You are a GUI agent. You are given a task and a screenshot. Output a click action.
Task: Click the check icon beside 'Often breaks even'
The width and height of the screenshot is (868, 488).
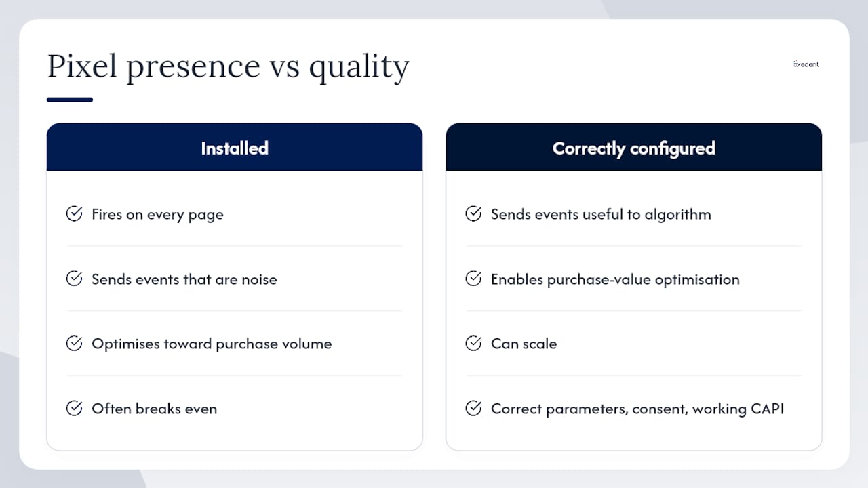tap(74, 408)
